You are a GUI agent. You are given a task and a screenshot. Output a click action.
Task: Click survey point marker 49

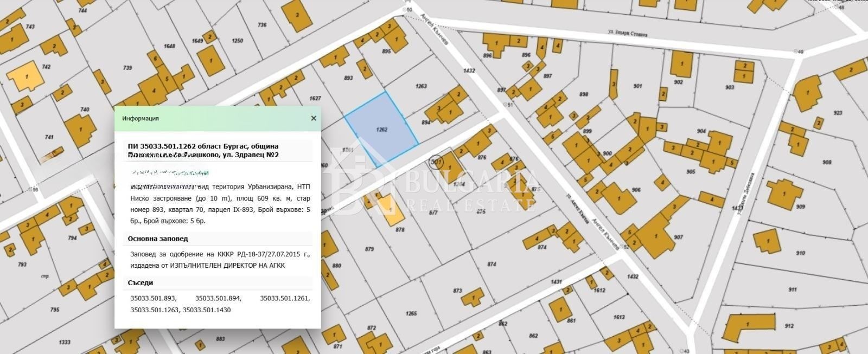(796, 52)
